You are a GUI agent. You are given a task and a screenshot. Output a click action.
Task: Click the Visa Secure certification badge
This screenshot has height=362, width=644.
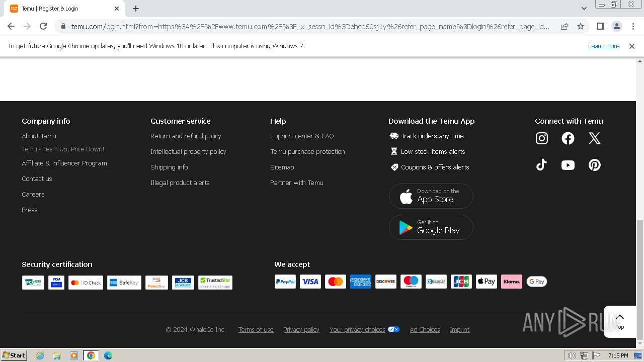tap(56, 283)
